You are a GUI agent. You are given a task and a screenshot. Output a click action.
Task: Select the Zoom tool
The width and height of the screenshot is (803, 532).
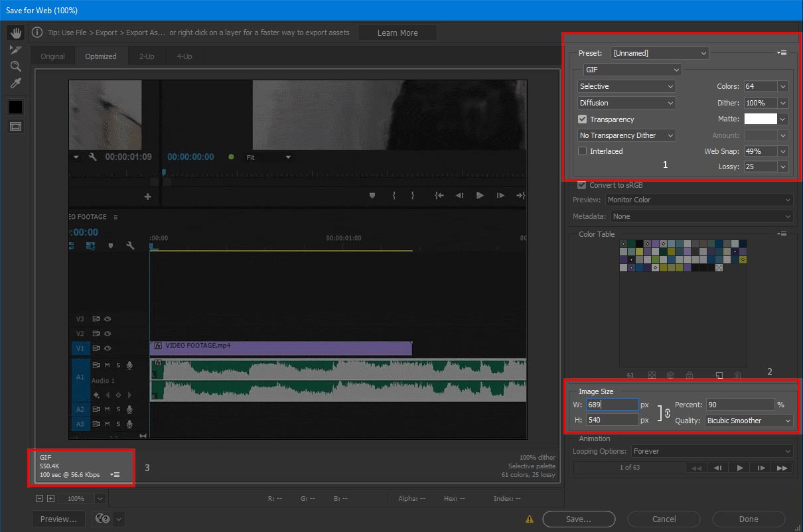tap(15, 66)
